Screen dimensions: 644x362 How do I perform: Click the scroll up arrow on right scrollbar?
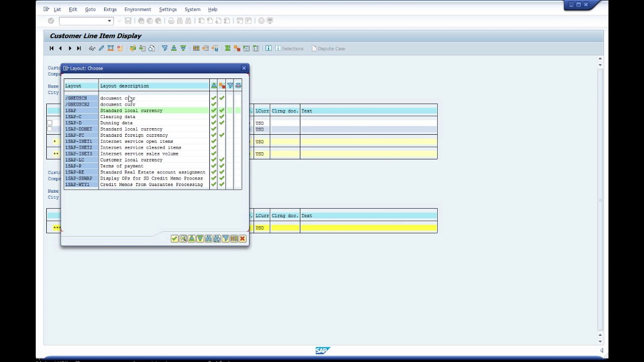(600, 59)
